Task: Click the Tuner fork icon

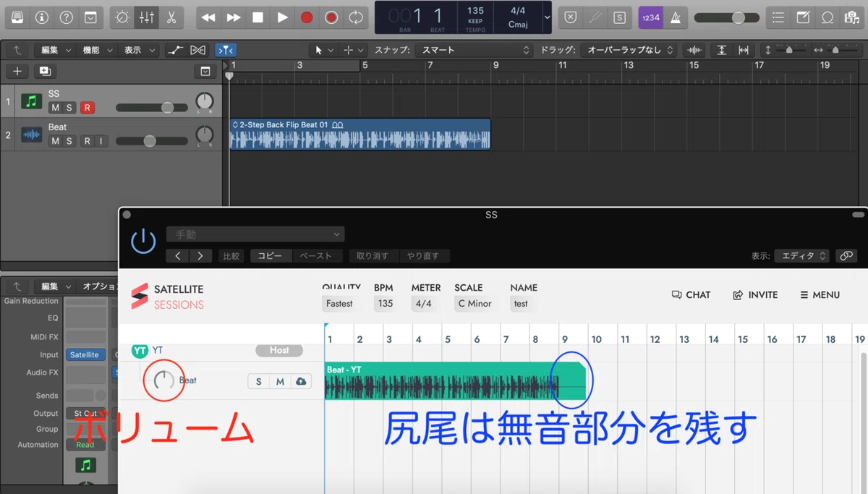Action: coord(595,17)
